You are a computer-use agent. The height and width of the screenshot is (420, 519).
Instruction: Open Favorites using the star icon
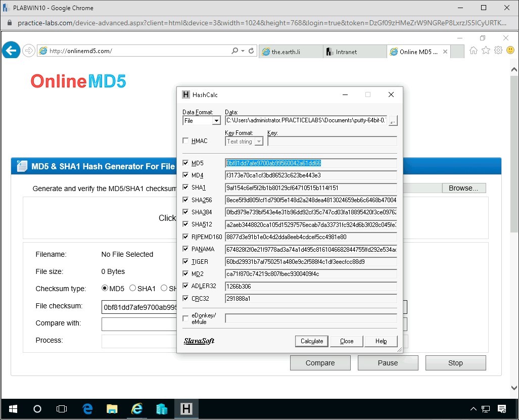click(485, 50)
